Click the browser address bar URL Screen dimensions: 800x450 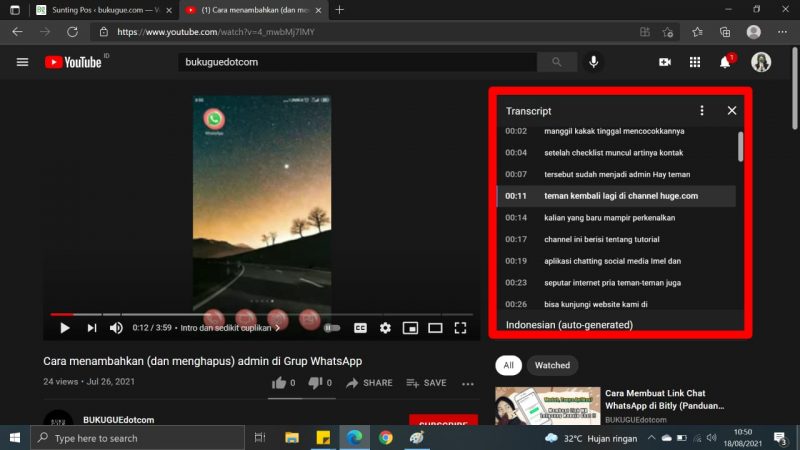(x=216, y=32)
